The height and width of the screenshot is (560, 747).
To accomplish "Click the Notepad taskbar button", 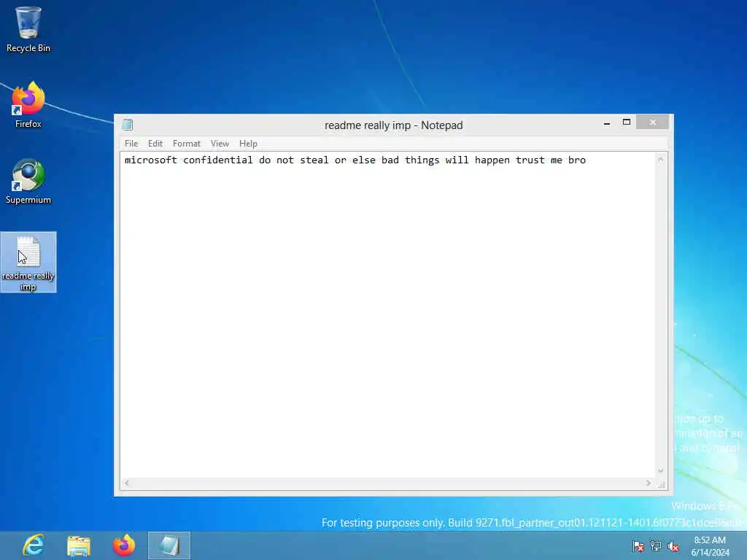I will pos(169,545).
